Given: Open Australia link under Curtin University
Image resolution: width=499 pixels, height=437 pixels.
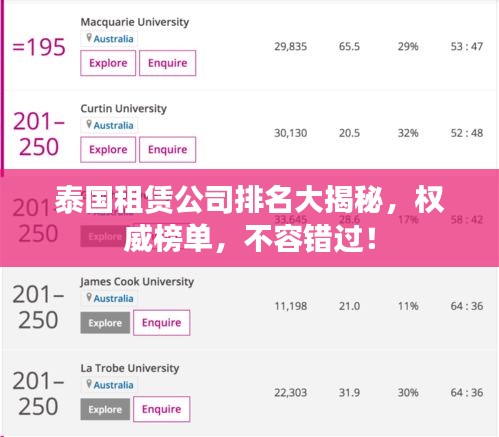Looking at the screenshot, I should [x=113, y=126].
